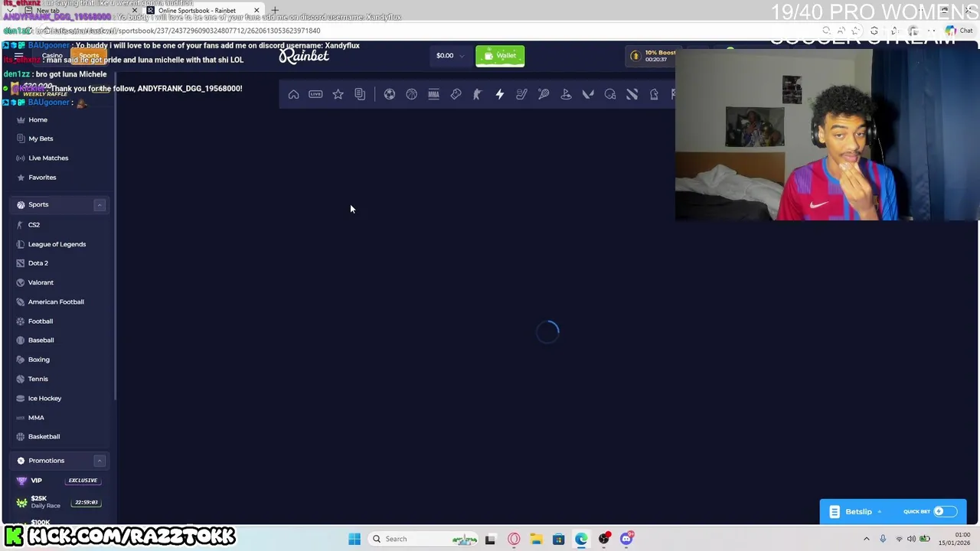980x551 pixels.
Task: Open File Explorer from taskbar
Action: click(x=536, y=539)
